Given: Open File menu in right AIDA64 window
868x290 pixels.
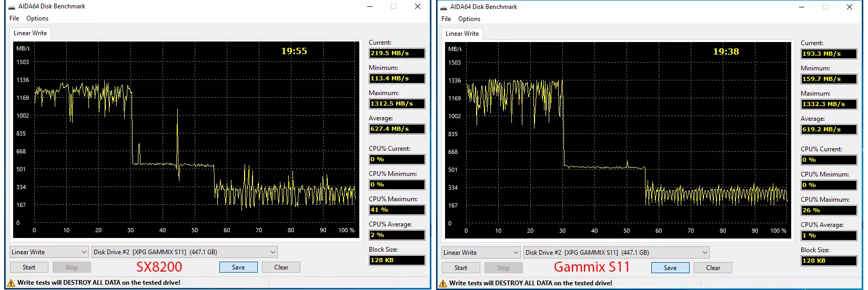Looking at the screenshot, I should [x=446, y=19].
